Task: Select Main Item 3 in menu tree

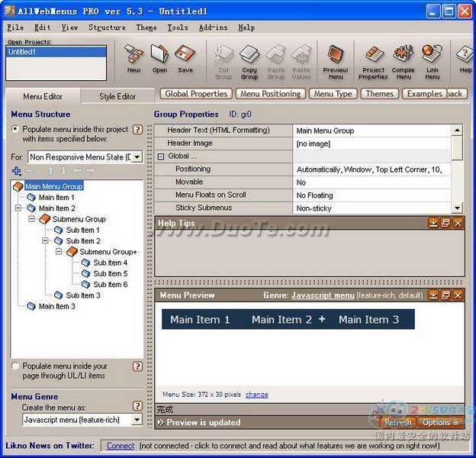Action: click(x=56, y=306)
